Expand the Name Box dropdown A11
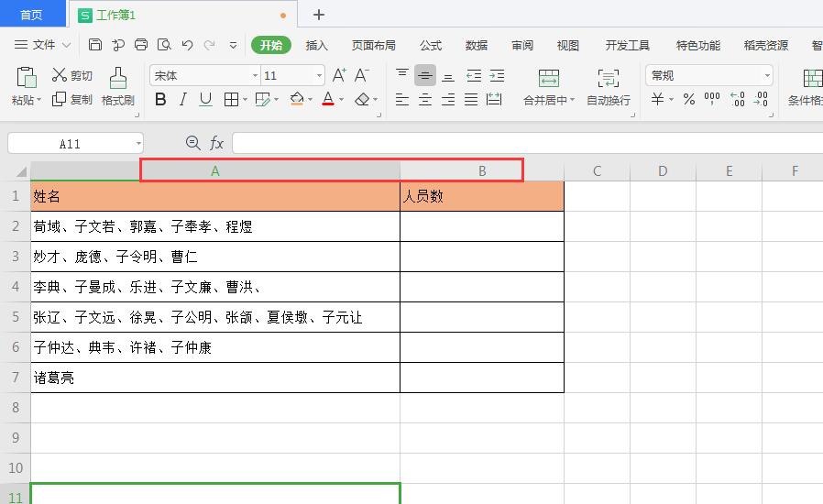 (138, 143)
